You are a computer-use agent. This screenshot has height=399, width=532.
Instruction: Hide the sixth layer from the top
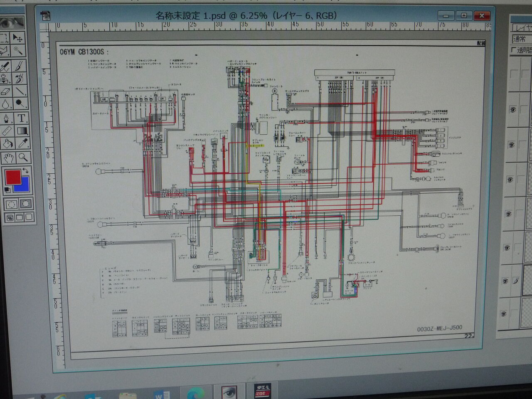coord(507,248)
